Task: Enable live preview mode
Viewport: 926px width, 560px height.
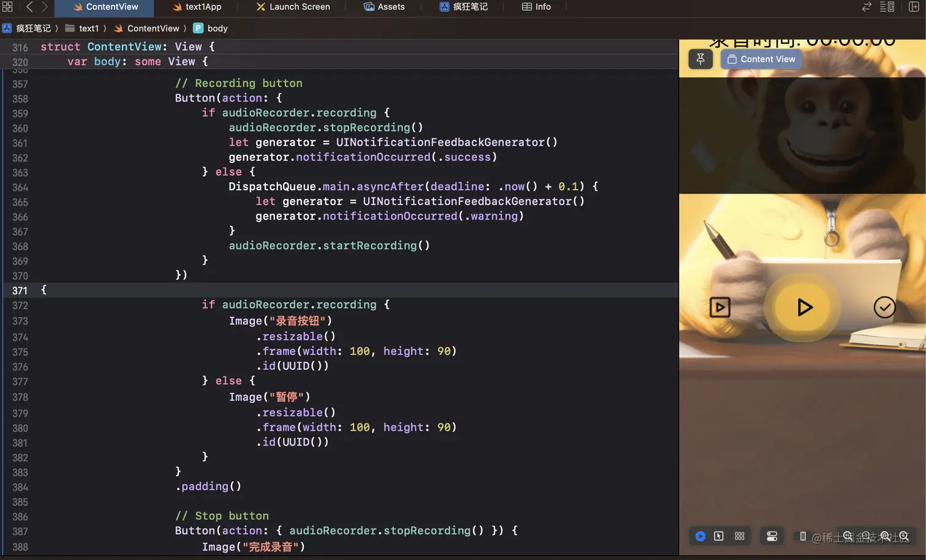Action: click(x=700, y=536)
